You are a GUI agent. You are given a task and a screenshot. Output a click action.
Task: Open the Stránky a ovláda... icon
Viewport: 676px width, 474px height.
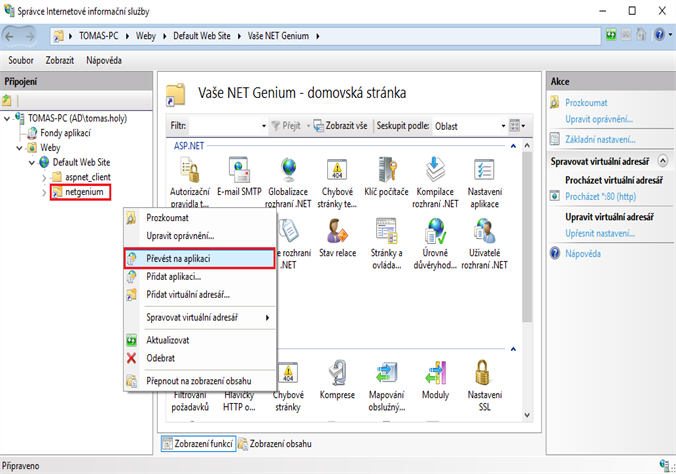coord(386,231)
